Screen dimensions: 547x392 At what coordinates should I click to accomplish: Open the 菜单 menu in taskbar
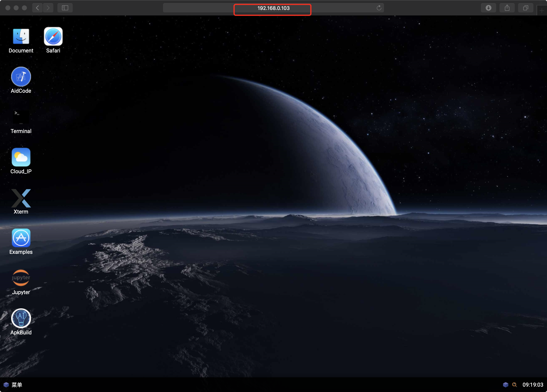pyautogui.click(x=17, y=385)
